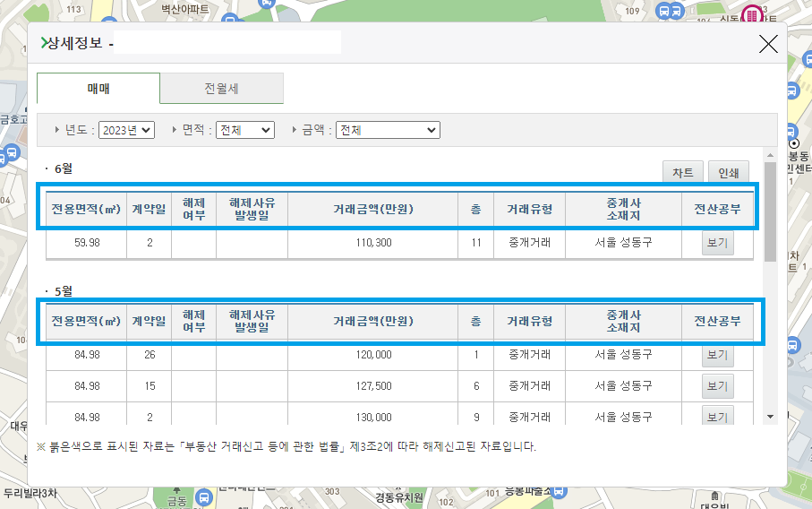Open the 면적 전체 dropdown
812x509 pixels.
click(x=245, y=130)
